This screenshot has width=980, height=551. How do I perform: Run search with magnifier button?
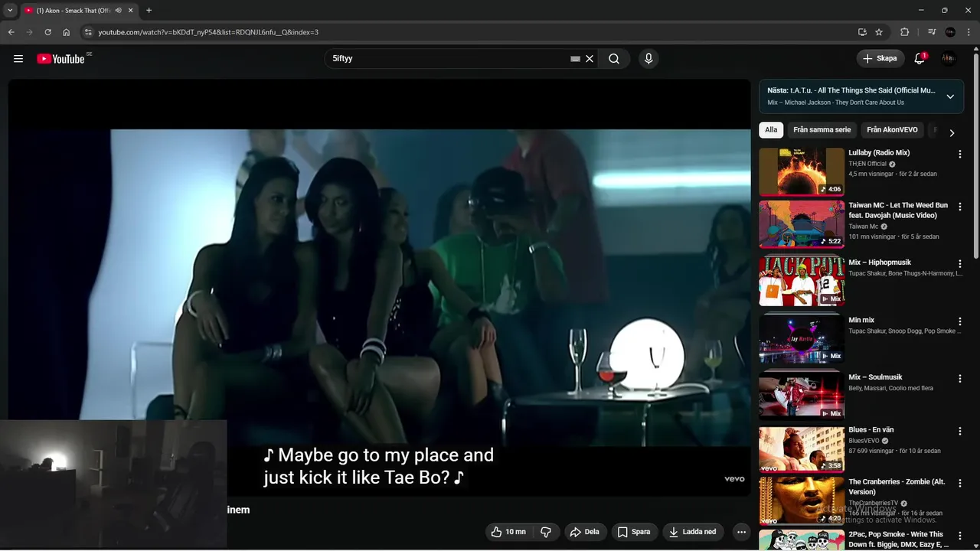[x=614, y=59]
